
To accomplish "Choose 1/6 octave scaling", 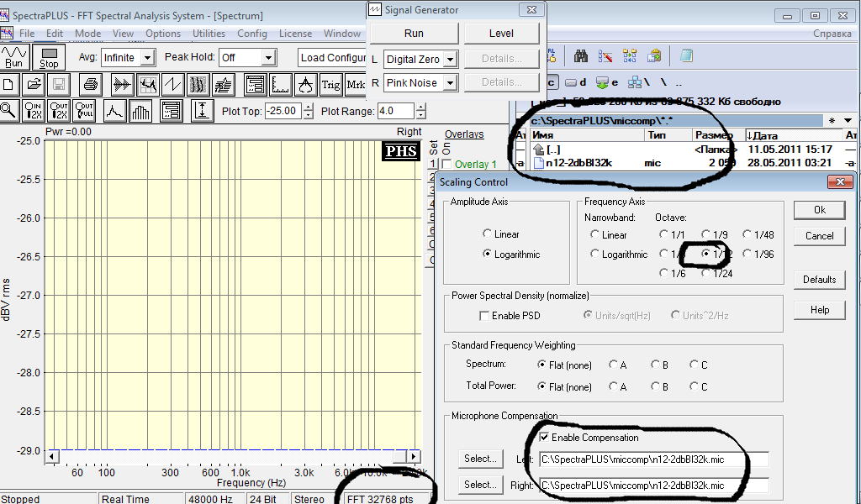I will tap(664, 272).
